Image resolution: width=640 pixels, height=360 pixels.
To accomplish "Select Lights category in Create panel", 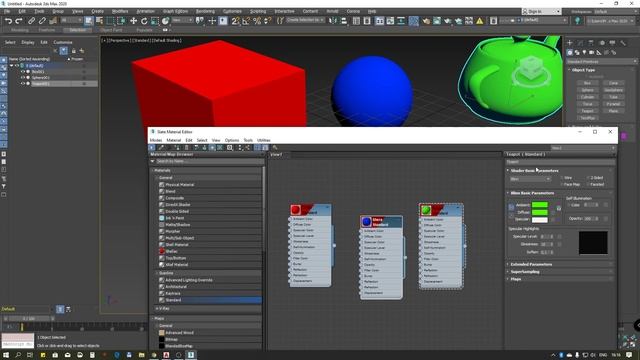I will (584, 52).
